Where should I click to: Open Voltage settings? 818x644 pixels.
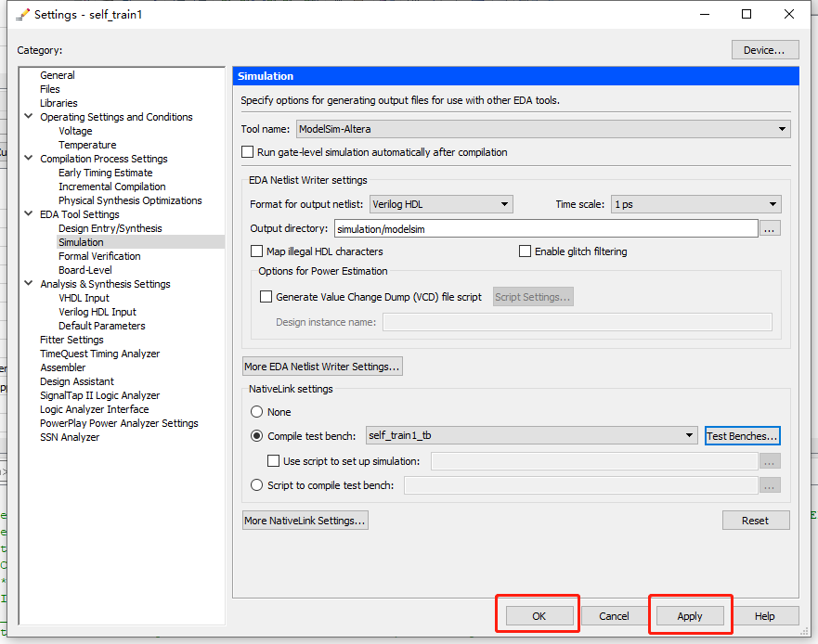coord(75,131)
